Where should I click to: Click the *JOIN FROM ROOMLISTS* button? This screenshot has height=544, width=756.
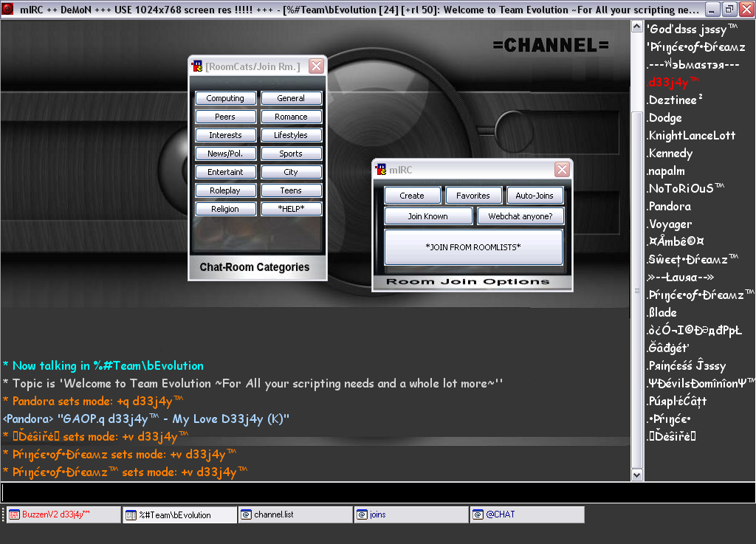(473, 247)
